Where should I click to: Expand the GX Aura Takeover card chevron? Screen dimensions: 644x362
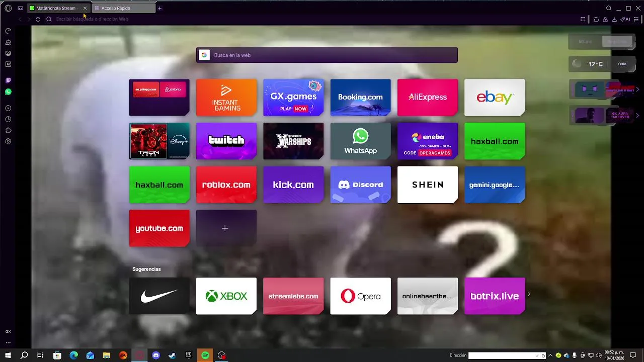pyautogui.click(x=637, y=115)
